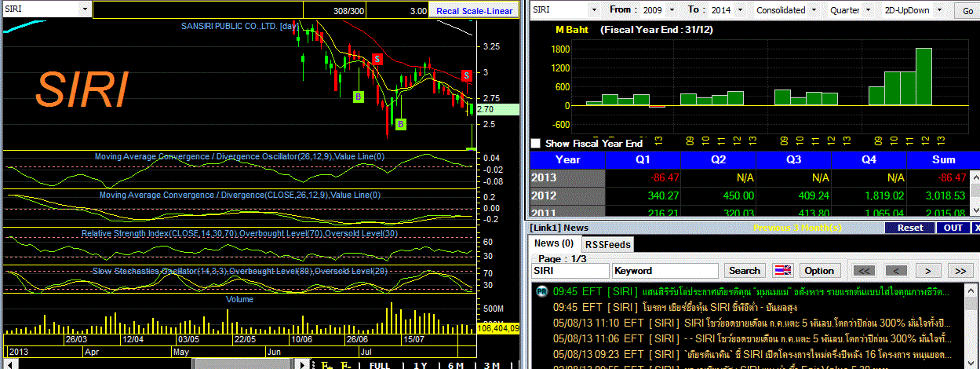This screenshot has width=980, height=369.
Task: Click the tallest green bar in Q4 chart
Action: 924,77
